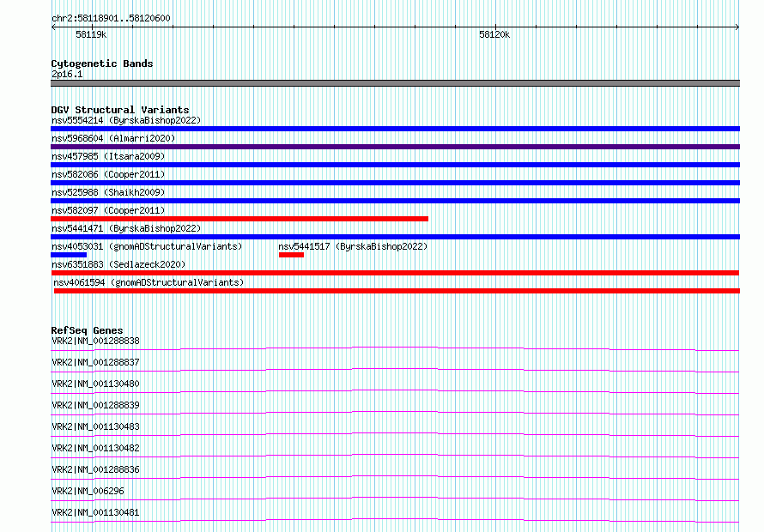Click the purple bar for nsv5968604

point(395,147)
